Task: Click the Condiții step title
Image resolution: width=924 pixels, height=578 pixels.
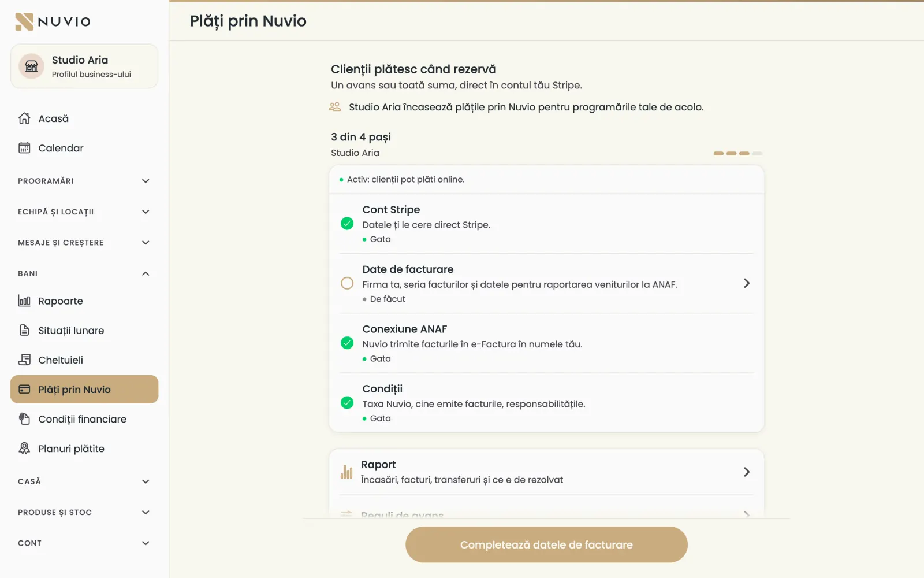Action: pyautogui.click(x=382, y=389)
